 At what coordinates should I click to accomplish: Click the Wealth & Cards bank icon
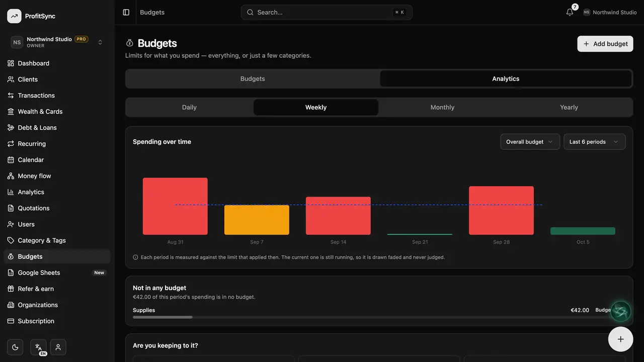(11, 112)
